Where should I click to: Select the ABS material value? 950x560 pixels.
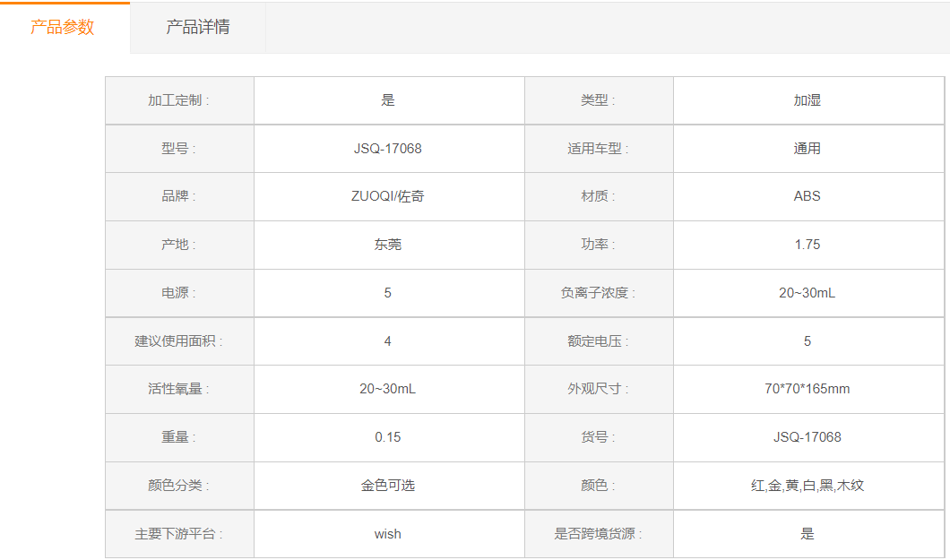(x=808, y=197)
